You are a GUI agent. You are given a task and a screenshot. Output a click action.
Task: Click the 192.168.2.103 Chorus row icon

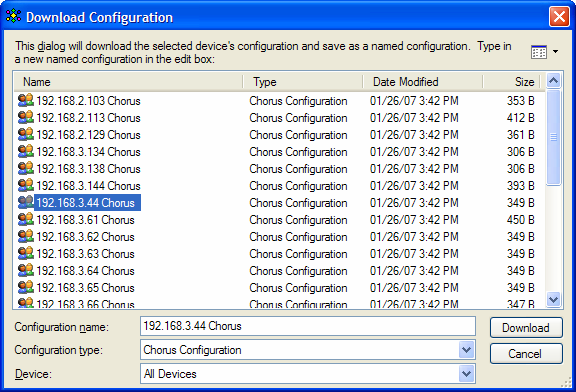26,101
